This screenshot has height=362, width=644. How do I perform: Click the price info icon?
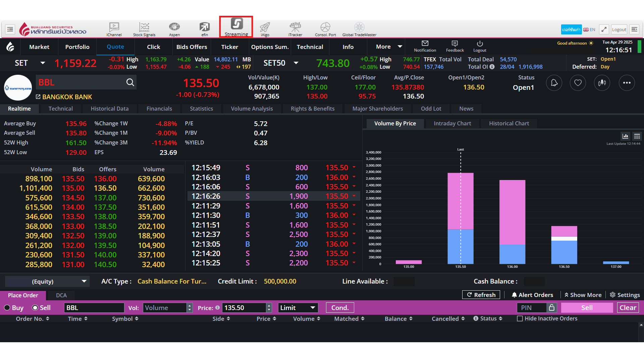point(217,308)
